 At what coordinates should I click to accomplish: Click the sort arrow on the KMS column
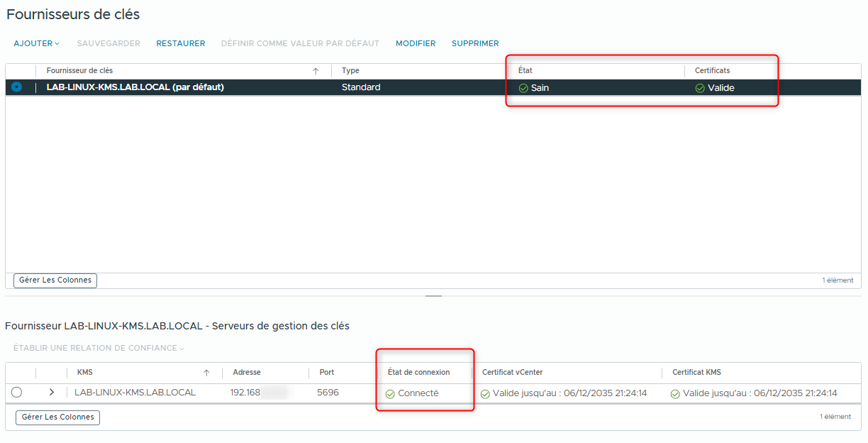click(x=206, y=372)
